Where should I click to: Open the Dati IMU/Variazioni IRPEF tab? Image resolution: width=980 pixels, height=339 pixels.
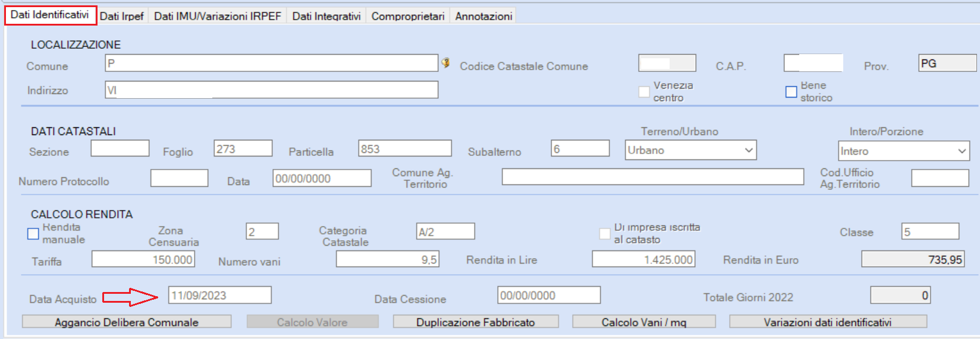218,16
